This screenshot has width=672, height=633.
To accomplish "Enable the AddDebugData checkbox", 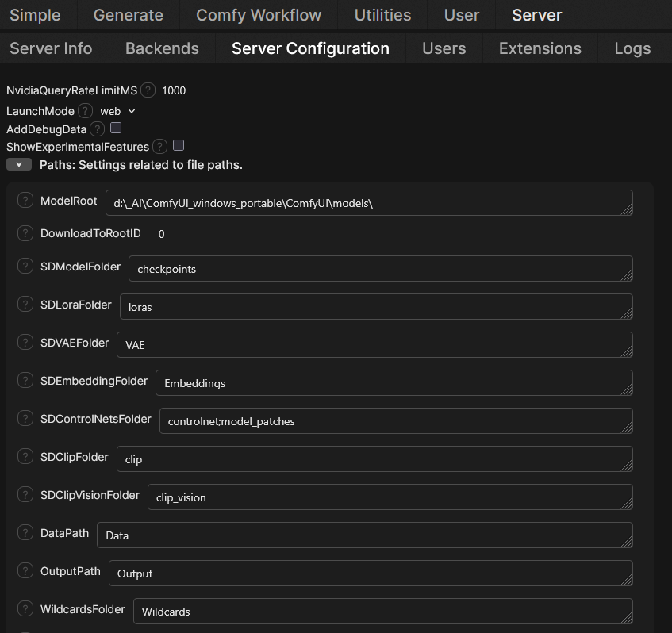I will click(x=116, y=128).
